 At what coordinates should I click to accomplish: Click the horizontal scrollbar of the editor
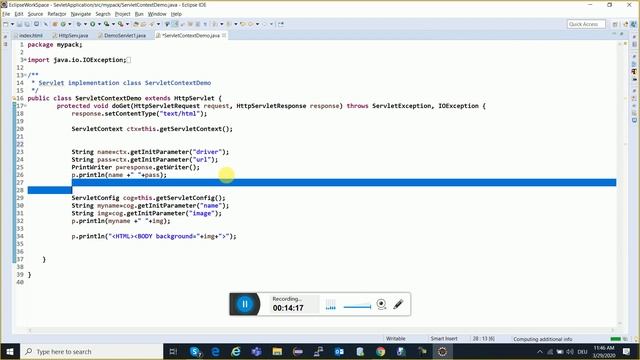(x=321, y=330)
